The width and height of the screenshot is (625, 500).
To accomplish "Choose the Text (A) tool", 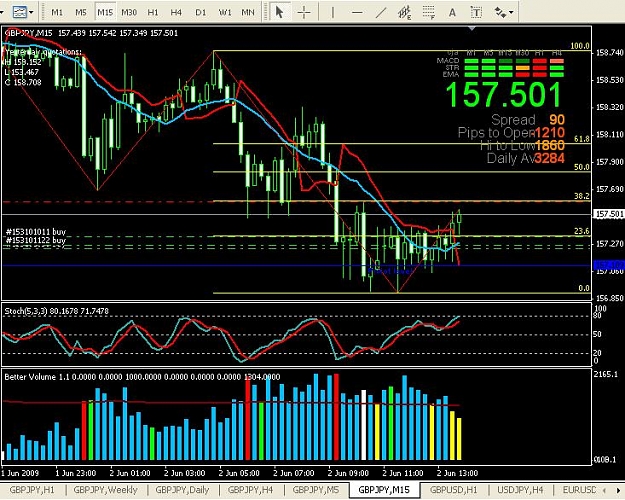I will (452, 12).
